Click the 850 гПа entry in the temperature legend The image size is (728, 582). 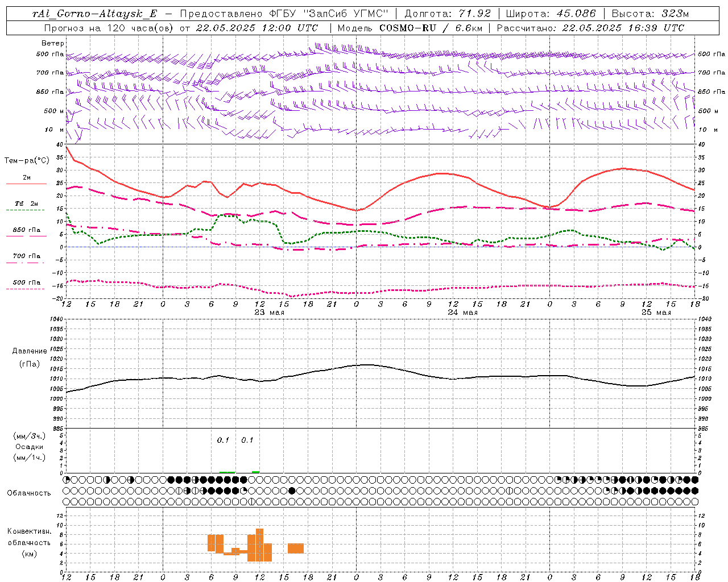[x=27, y=230]
